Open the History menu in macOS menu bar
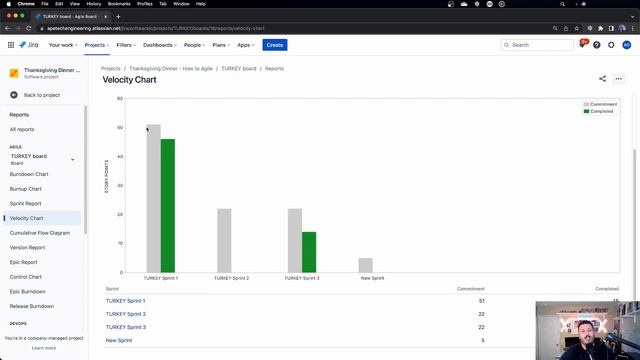 pos(94,4)
